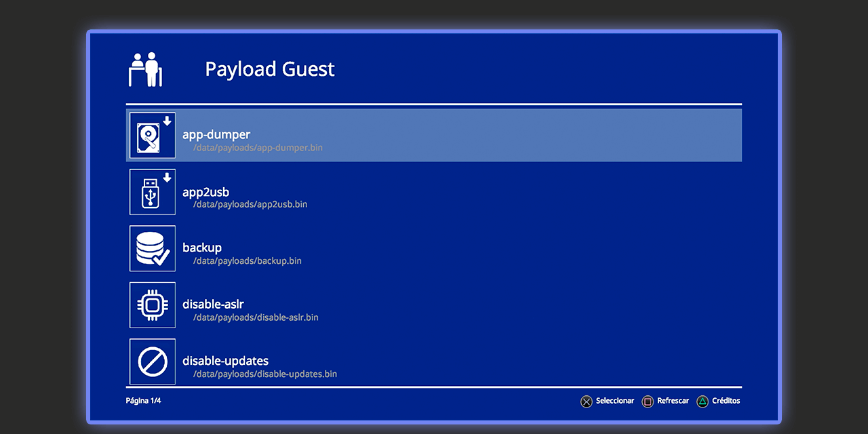The image size is (868, 434).
Task: Select the disable-updates payload name
Action: coord(226,361)
